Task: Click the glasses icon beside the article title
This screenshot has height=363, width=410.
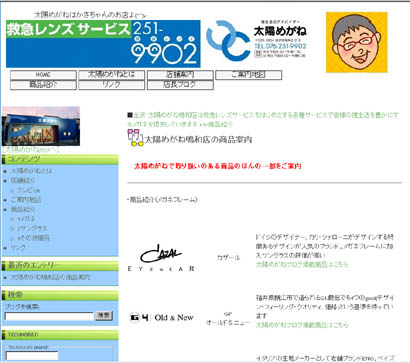Action: pyautogui.click(x=135, y=138)
